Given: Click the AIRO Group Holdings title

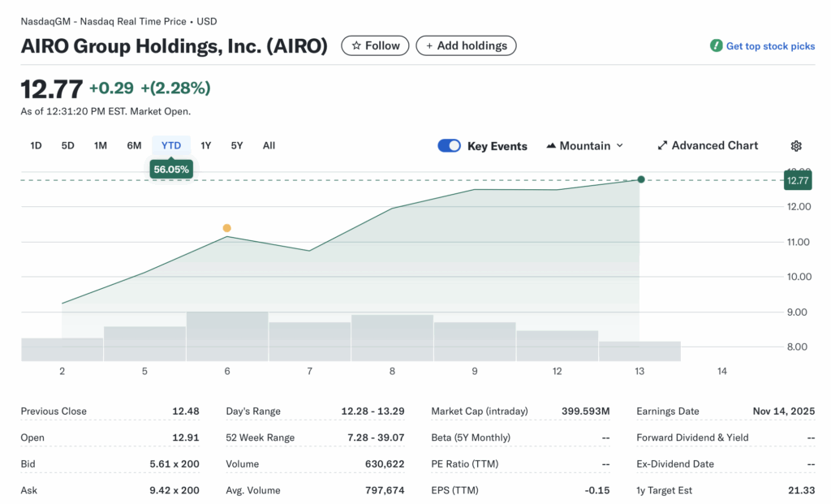Looking at the screenshot, I should tap(174, 46).
